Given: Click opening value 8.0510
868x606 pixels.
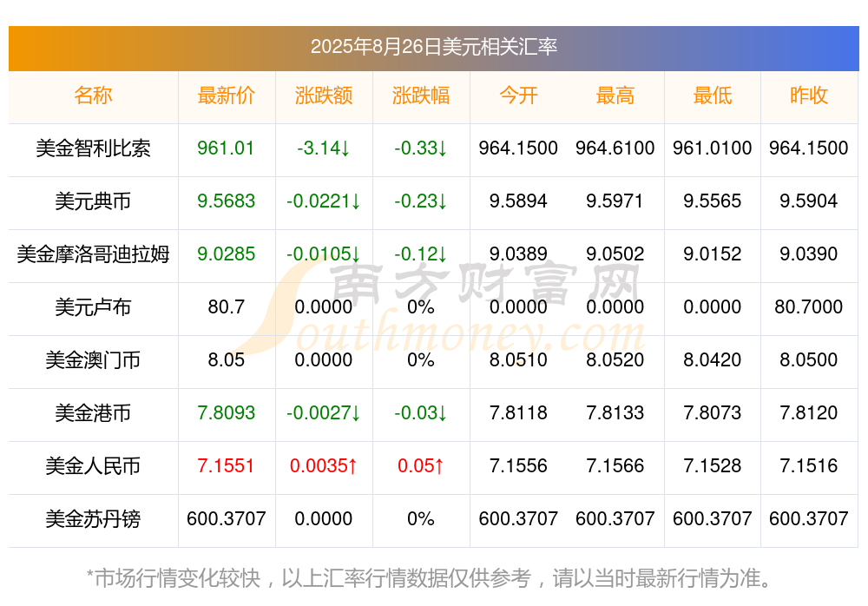Looking at the screenshot, I should coord(518,360).
